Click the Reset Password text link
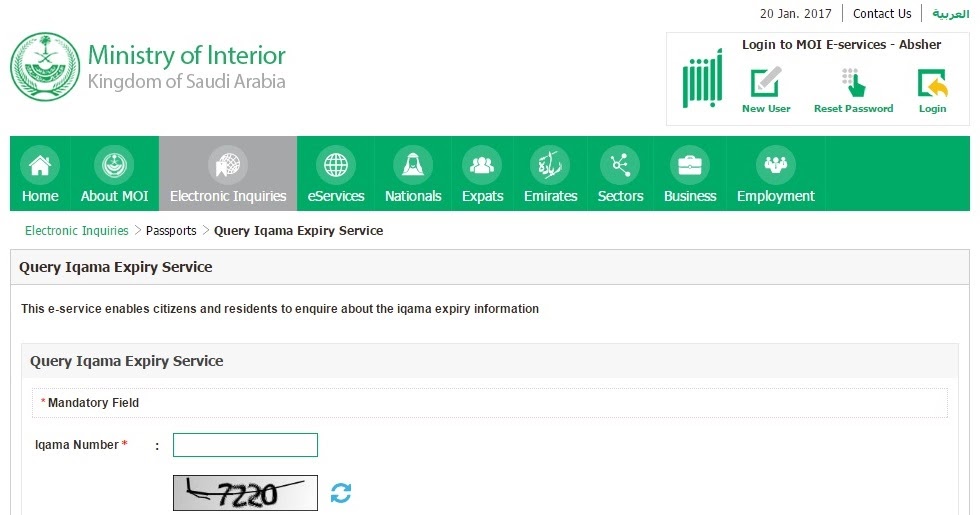980x515 pixels. click(x=853, y=109)
